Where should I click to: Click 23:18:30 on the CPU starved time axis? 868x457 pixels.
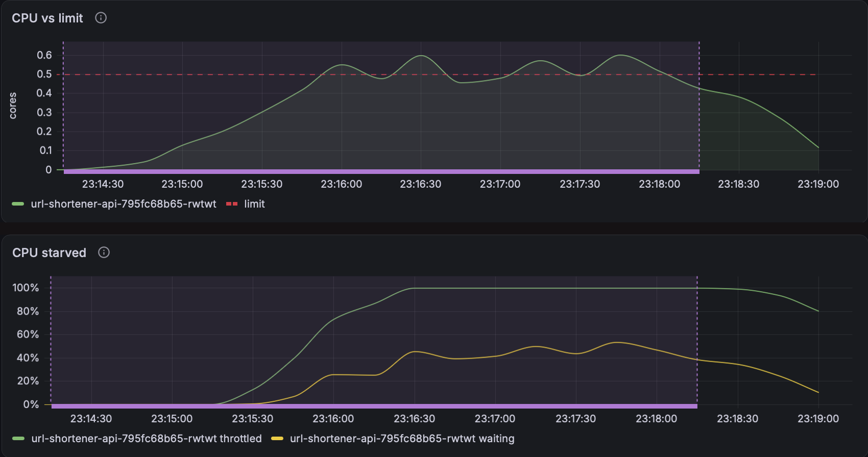[x=738, y=419]
